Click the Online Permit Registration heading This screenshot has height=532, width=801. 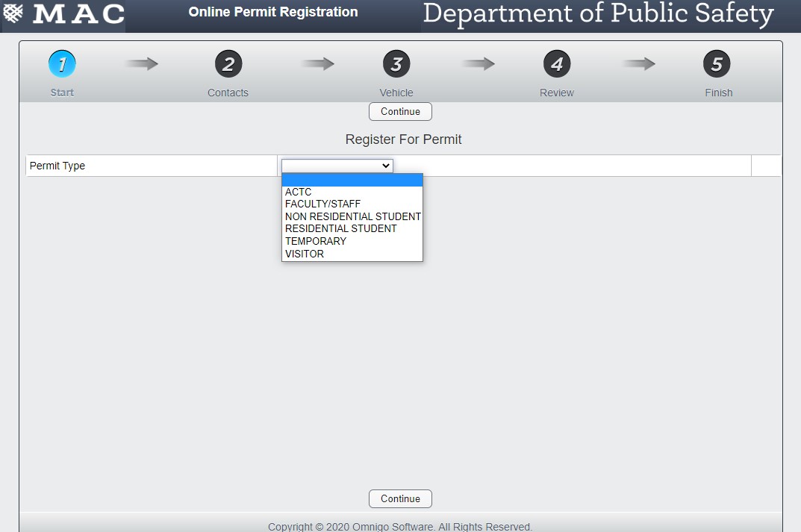click(x=272, y=12)
